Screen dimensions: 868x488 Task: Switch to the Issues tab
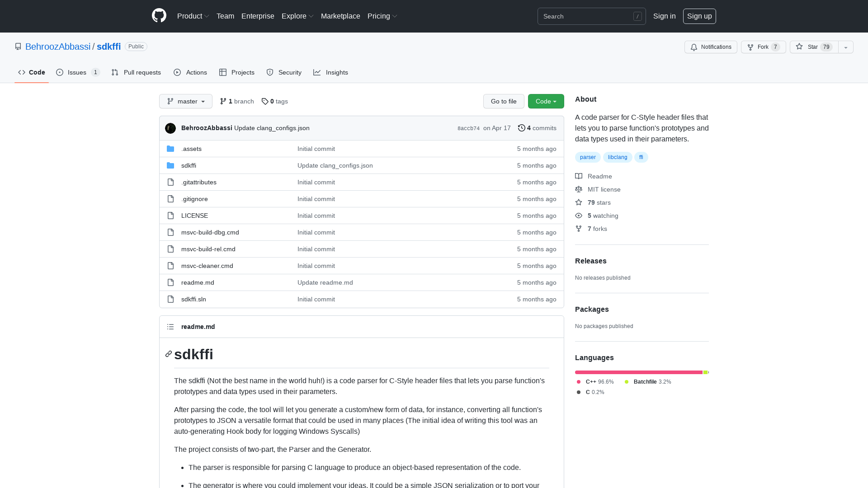[78, 72]
